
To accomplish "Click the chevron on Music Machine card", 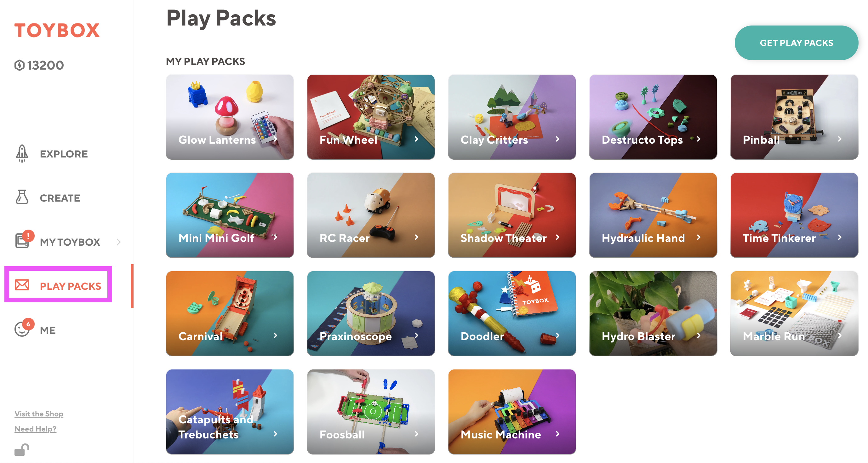I will point(558,434).
